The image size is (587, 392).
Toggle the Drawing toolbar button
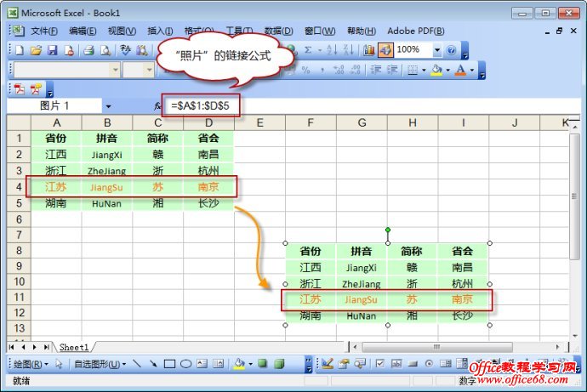click(386, 50)
